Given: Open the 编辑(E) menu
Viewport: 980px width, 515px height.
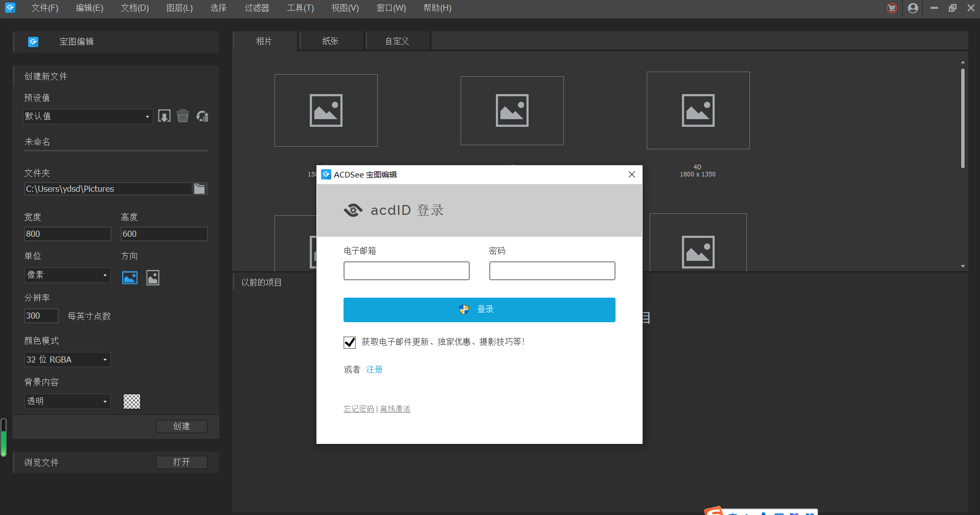Looking at the screenshot, I should [89, 8].
